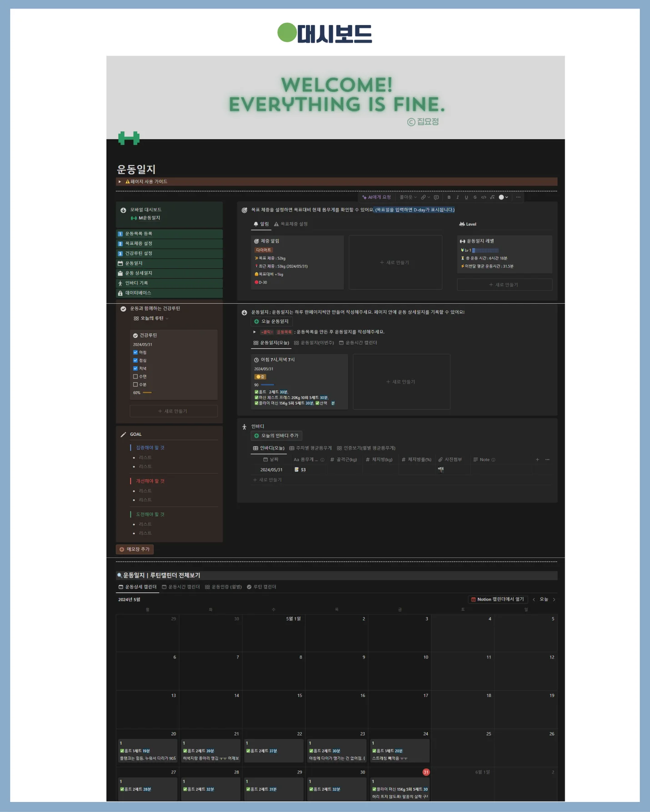
Task: Switch to 루틴 캘린더 tab
Action: coord(261,587)
